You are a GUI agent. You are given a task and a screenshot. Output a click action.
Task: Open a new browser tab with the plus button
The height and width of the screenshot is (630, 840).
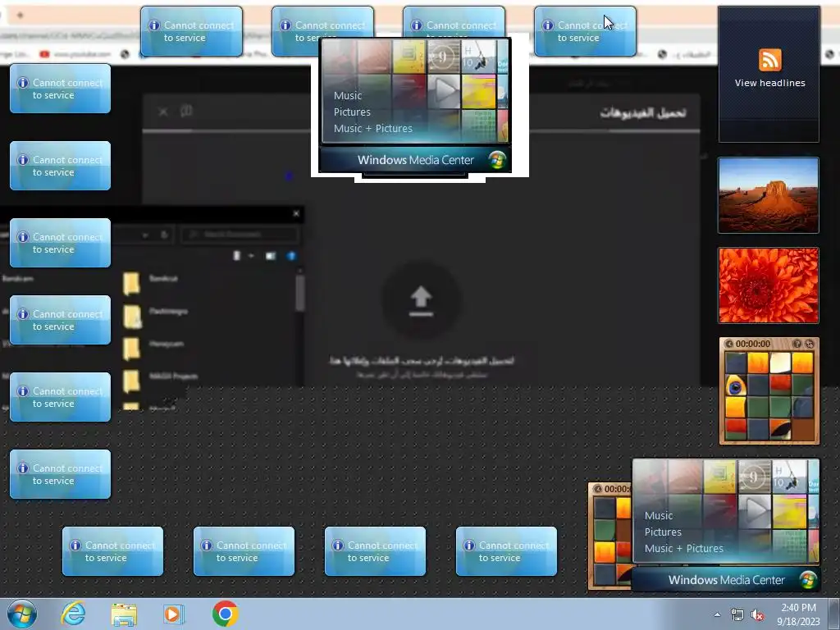tap(20, 15)
